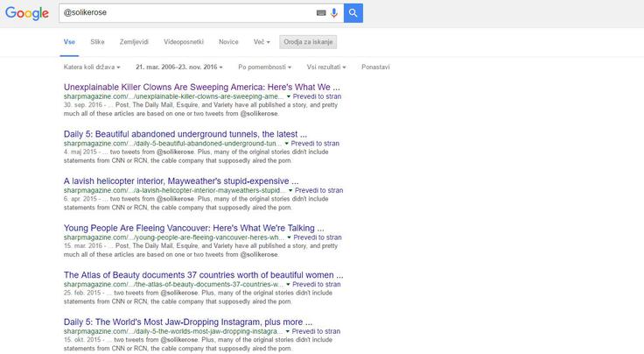This screenshot has height=354, width=644.
Task: Expand the Več menu
Action: (262, 42)
